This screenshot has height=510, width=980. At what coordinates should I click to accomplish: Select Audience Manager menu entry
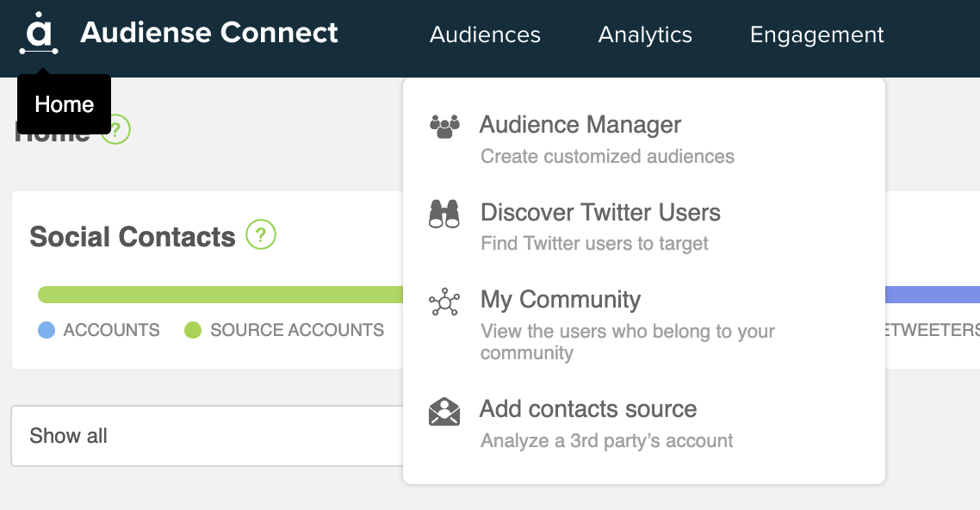click(x=580, y=124)
